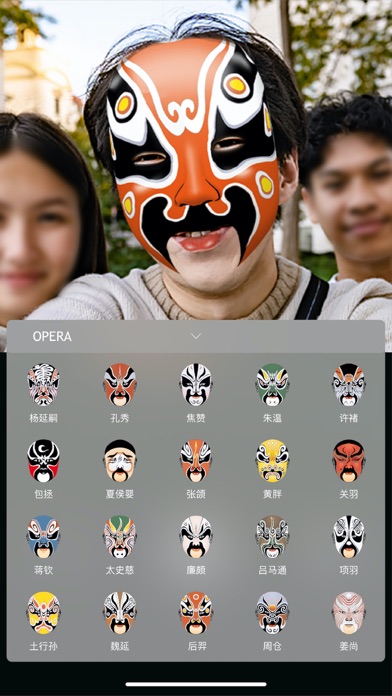Apply the 张颌 opera mask
Image resolution: width=392 pixels, height=696 pixels.
(196, 461)
